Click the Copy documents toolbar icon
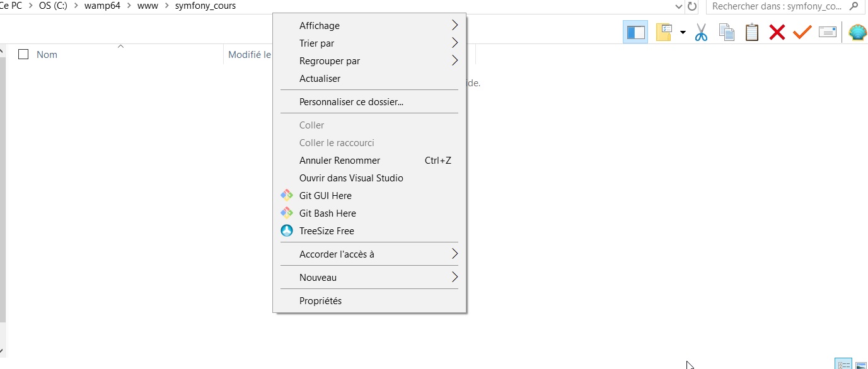 pyautogui.click(x=727, y=32)
